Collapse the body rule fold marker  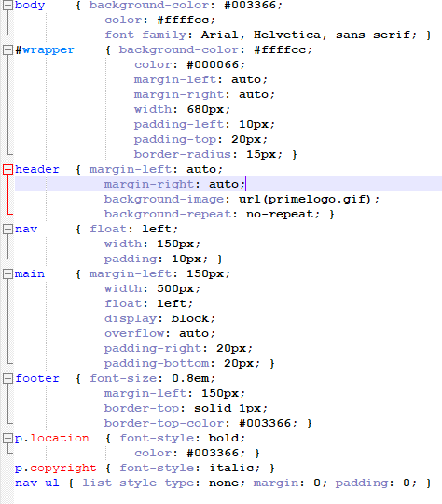click(x=7, y=6)
